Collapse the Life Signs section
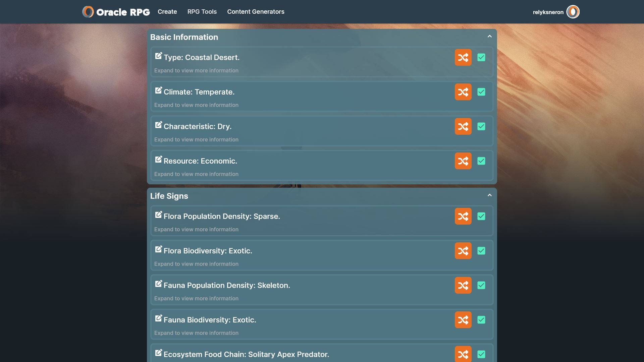This screenshot has width=644, height=362. click(x=489, y=195)
